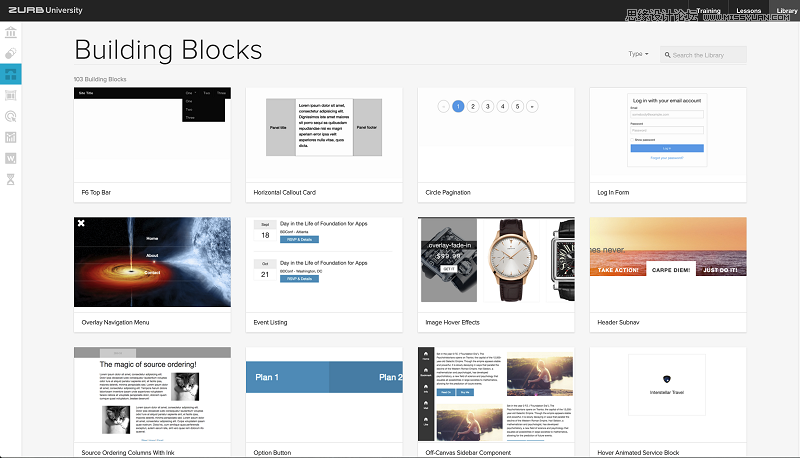The width and height of the screenshot is (800, 458).
Task: Click the W document icon in sidebar
Action: (x=10, y=158)
